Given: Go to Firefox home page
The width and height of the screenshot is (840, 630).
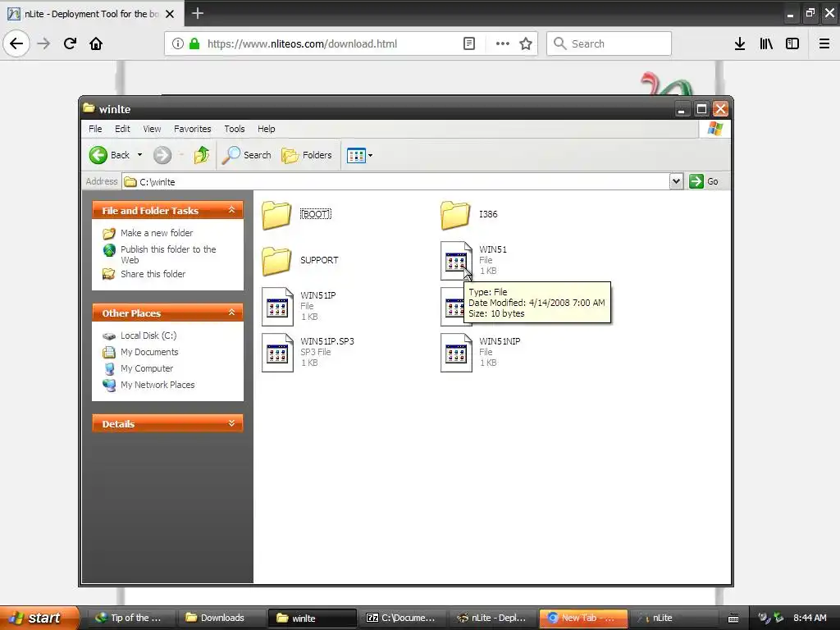Looking at the screenshot, I should [x=96, y=43].
